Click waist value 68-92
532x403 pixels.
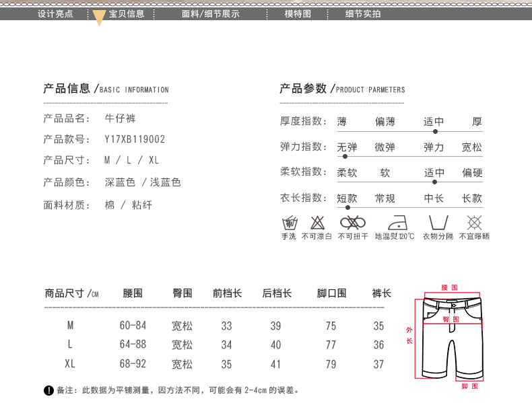(133, 364)
